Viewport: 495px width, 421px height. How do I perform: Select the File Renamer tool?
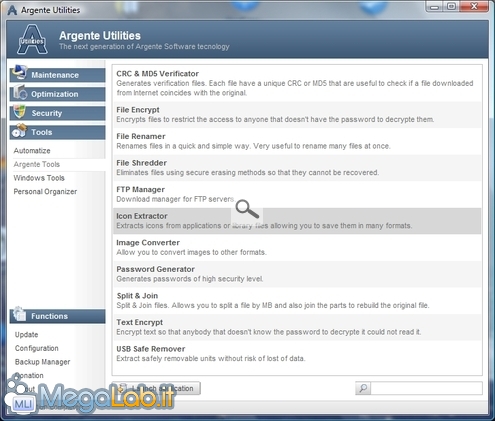point(297,141)
